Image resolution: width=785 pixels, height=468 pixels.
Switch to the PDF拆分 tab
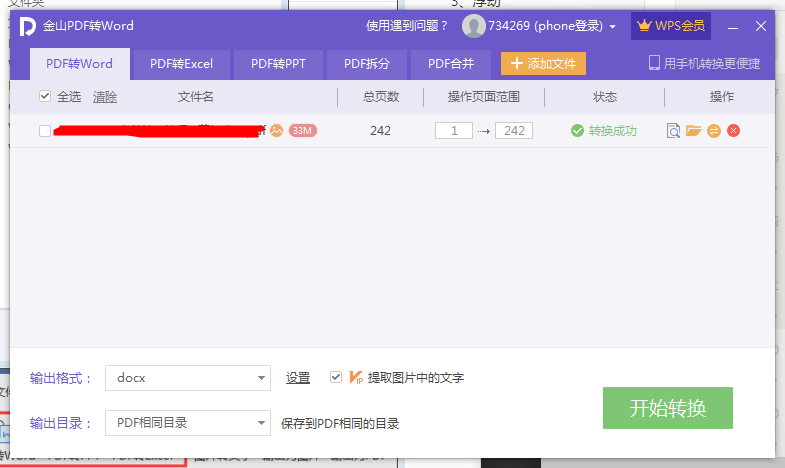coord(367,64)
